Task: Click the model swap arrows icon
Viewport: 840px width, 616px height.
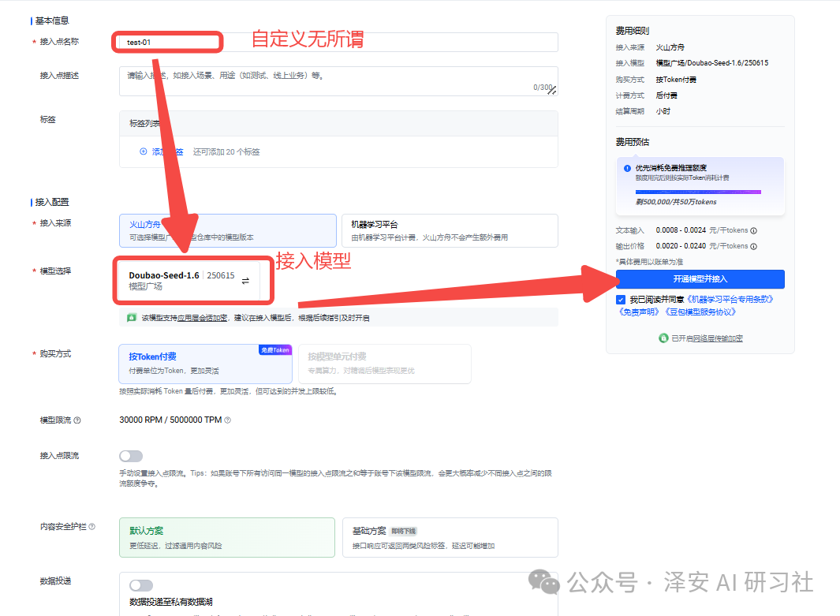Action: [x=245, y=281]
